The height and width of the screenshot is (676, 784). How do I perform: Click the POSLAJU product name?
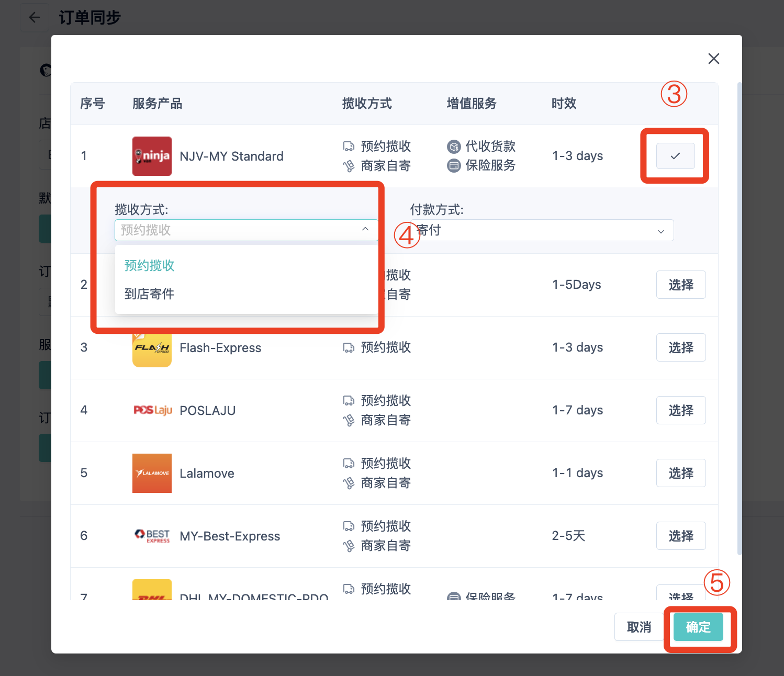pyautogui.click(x=208, y=411)
